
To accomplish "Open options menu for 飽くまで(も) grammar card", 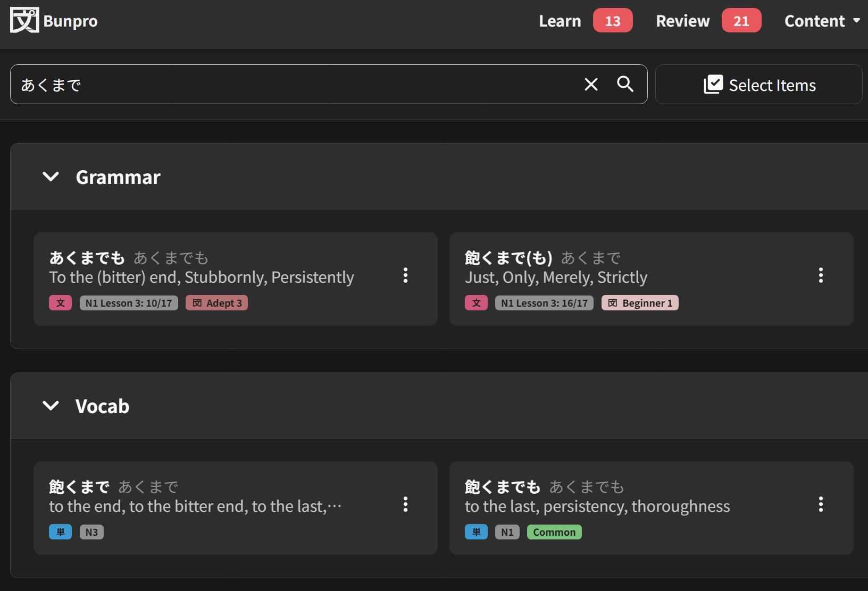I will [x=821, y=275].
